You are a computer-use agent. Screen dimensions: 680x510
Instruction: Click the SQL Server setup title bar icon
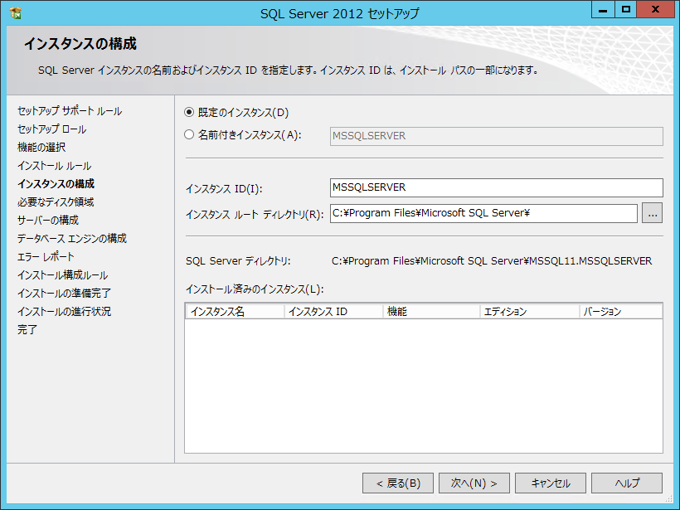[15, 13]
